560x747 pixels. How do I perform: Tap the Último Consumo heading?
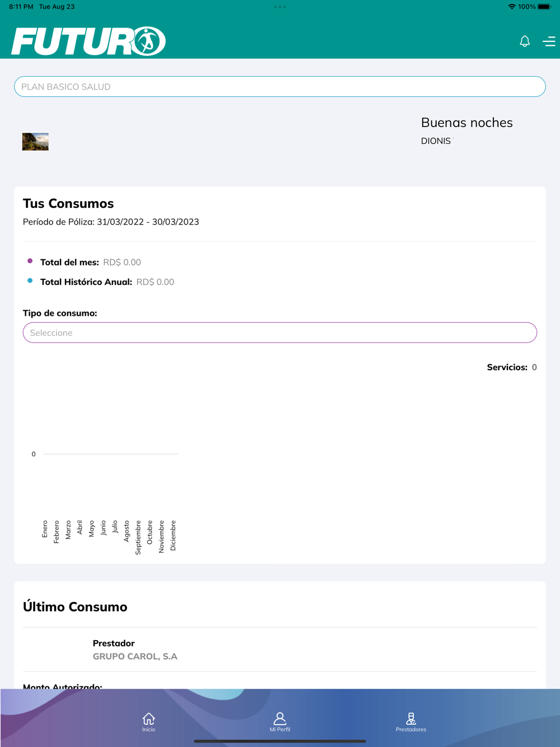[75, 607]
